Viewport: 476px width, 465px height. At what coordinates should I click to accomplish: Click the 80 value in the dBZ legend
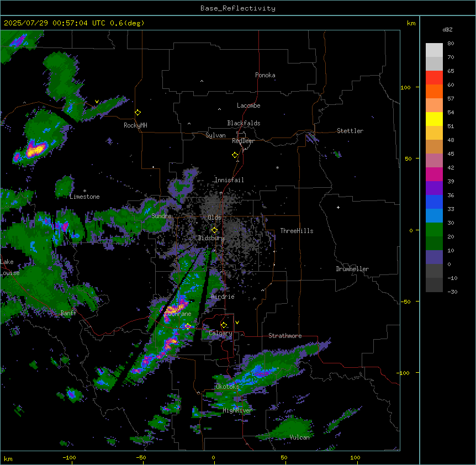451,44
